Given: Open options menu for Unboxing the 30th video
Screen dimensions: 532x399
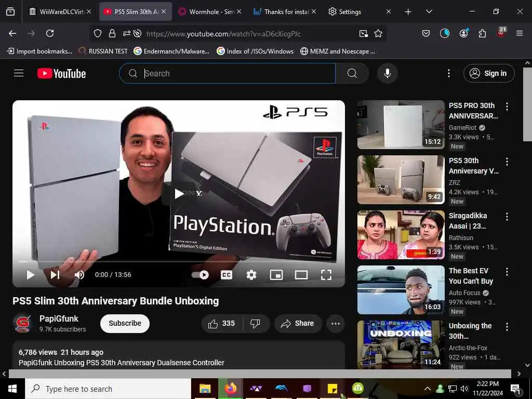Looking at the screenshot, I should (x=507, y=326).
